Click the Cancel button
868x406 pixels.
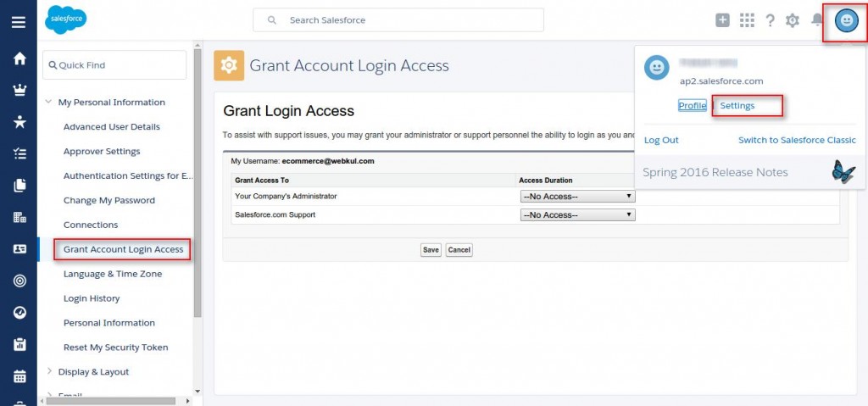point(459,250)
